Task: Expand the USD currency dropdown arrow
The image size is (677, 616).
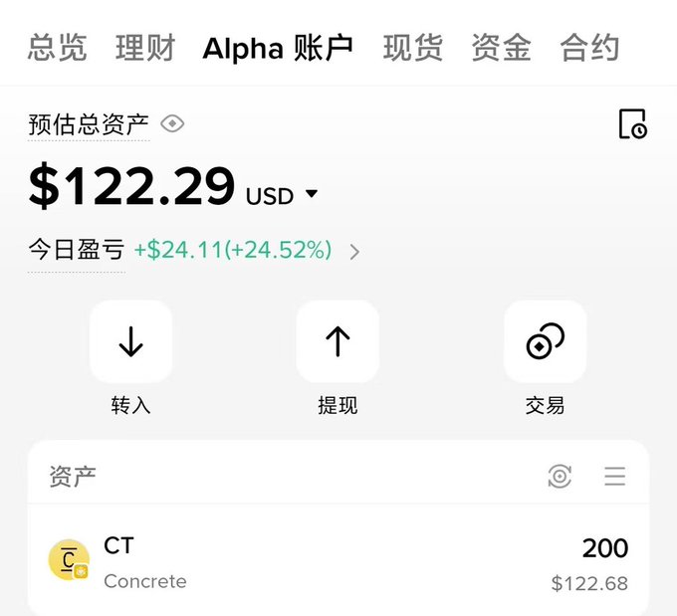Action: [x=312, y=193]
